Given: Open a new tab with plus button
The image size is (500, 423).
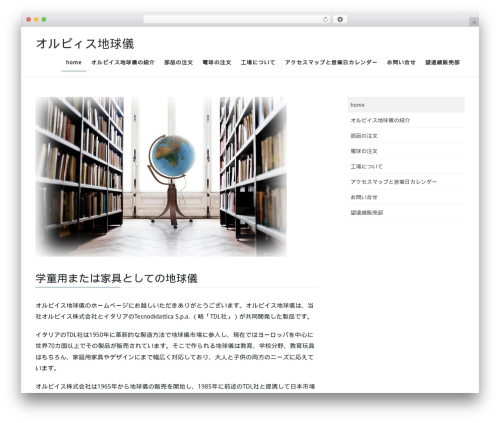Looking at the screenshot, I should [474, 22].
